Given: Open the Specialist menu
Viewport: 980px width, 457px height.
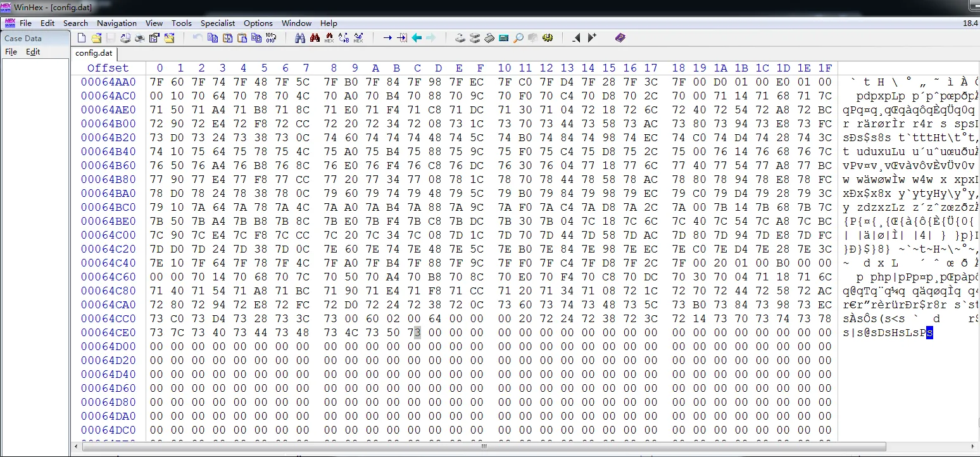Looking at the screenshot, I should pyautogui.click(x=218, y=23).
